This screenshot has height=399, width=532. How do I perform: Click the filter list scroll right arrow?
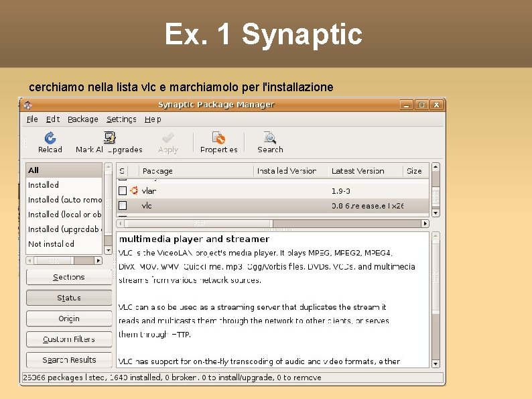click(98, 260)
